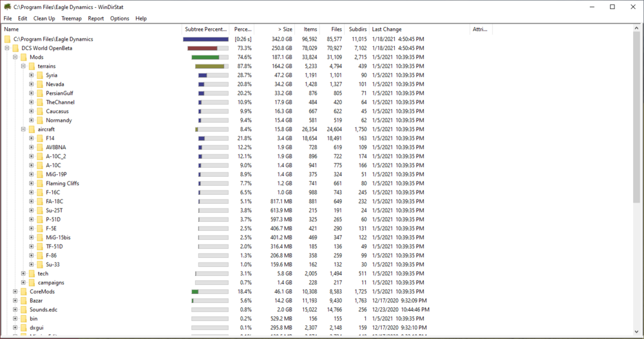Open the Treemap menu
This screenshot has width=644, height=339.
(71, 19)
